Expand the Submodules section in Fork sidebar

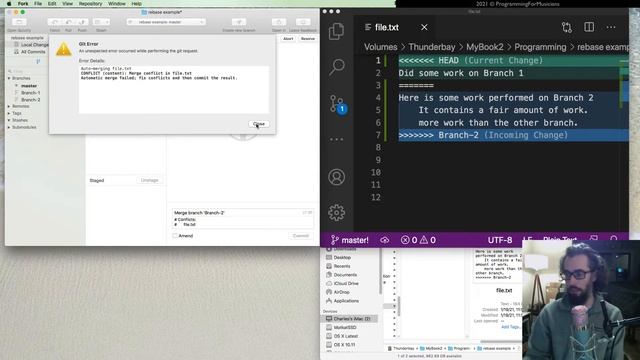tap(9, 127)
